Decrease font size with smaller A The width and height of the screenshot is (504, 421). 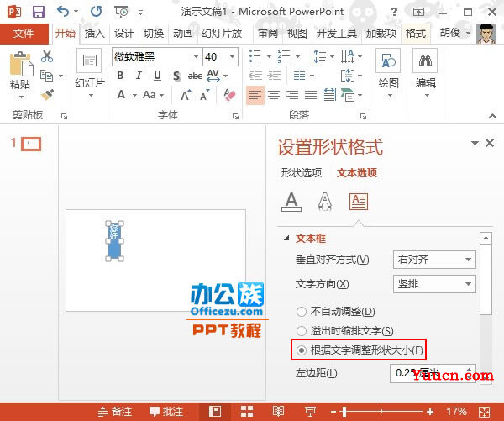(205, 95)
